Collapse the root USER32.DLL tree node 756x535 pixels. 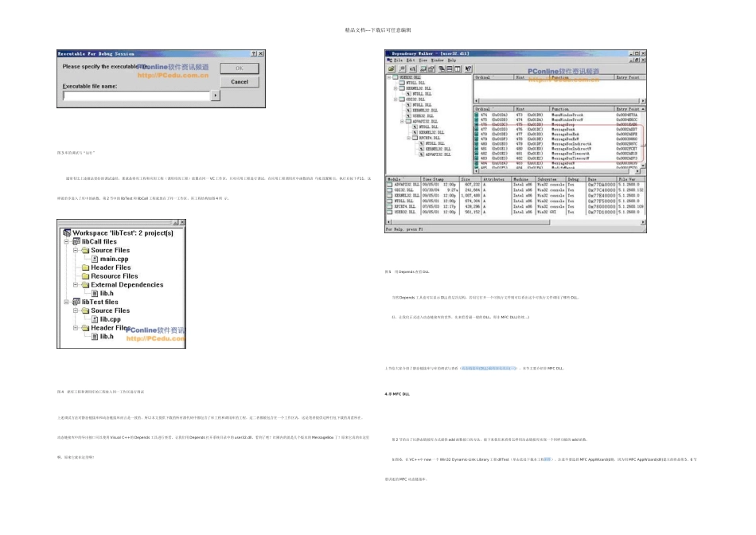tap(389, 77)
